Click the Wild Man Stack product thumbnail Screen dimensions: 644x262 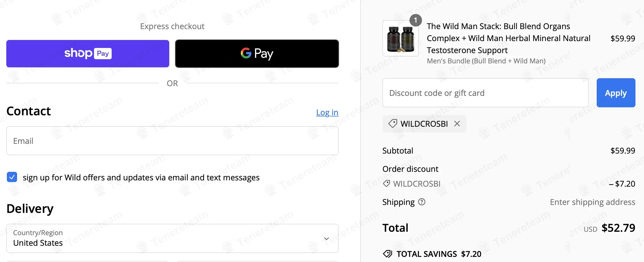coord(400,39)
